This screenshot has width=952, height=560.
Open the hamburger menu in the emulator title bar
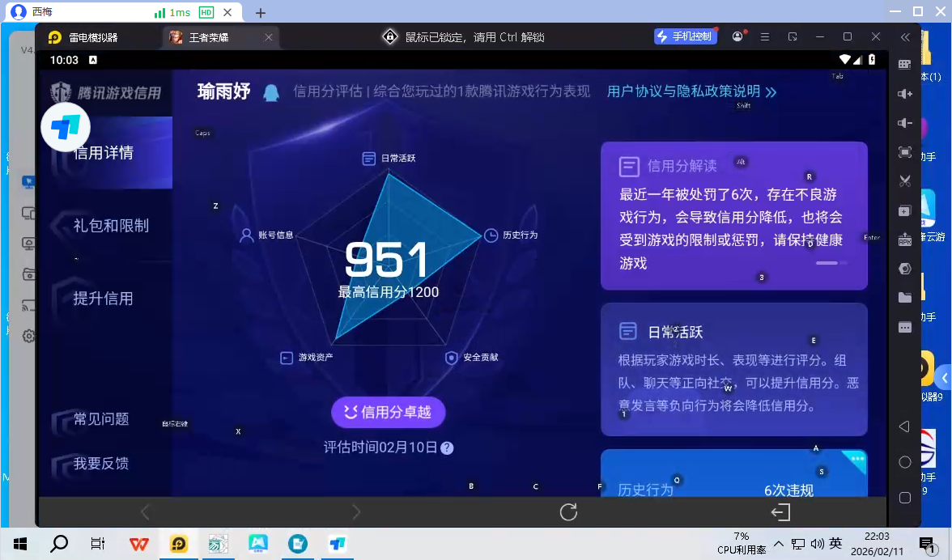click(x=764, y=36)
